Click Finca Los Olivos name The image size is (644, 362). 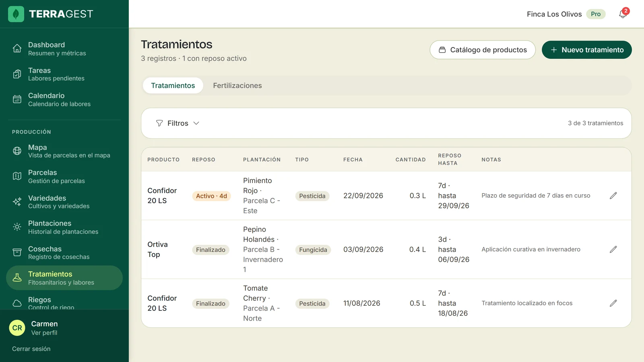point(554,14)
